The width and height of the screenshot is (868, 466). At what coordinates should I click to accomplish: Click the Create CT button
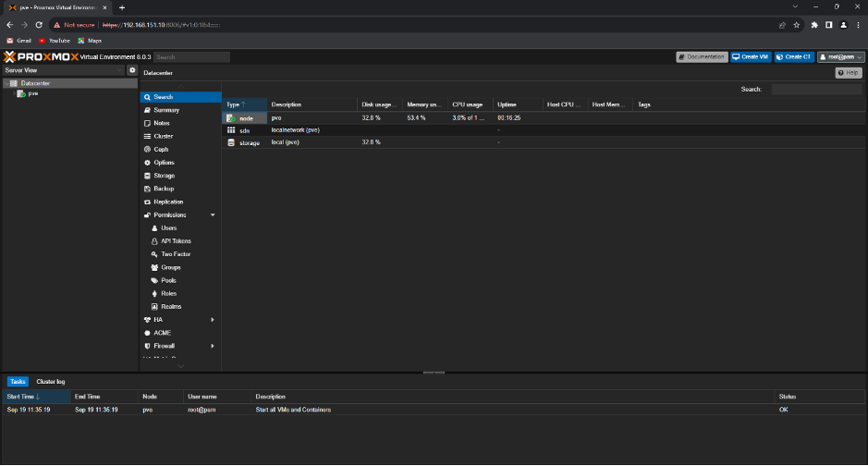tap(794, 57)
